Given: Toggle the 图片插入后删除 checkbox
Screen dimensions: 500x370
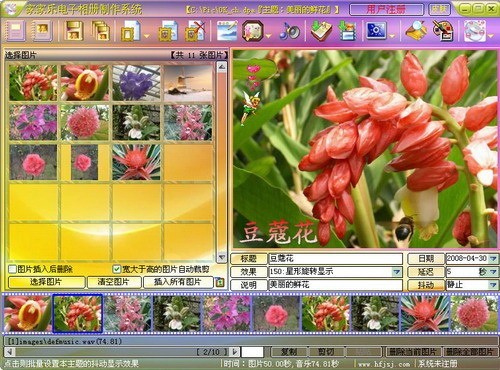Looking at the screenshot, I should (12, 269).
